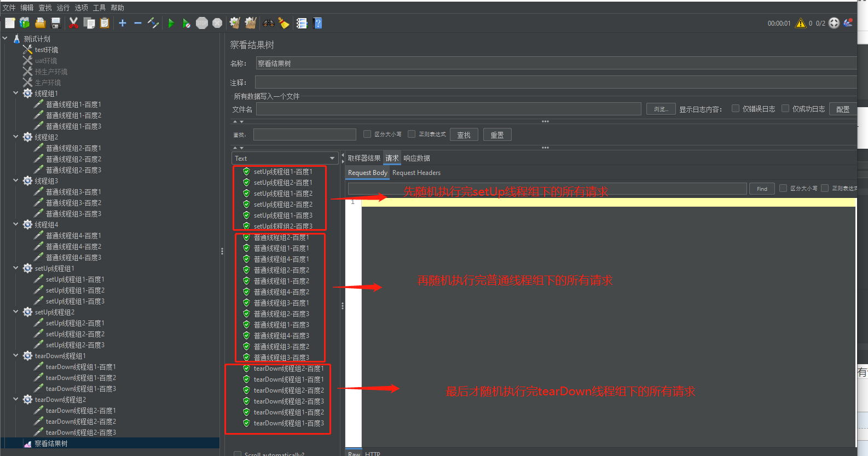The width and height of the screenshot is (868, 456).
Task: Open the 选项 menu
Action: click(x=82, y=8)
